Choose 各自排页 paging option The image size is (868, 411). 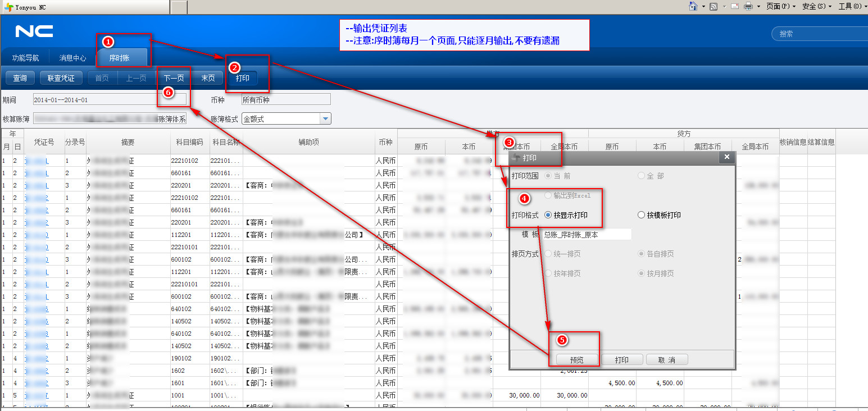[641, 254]
